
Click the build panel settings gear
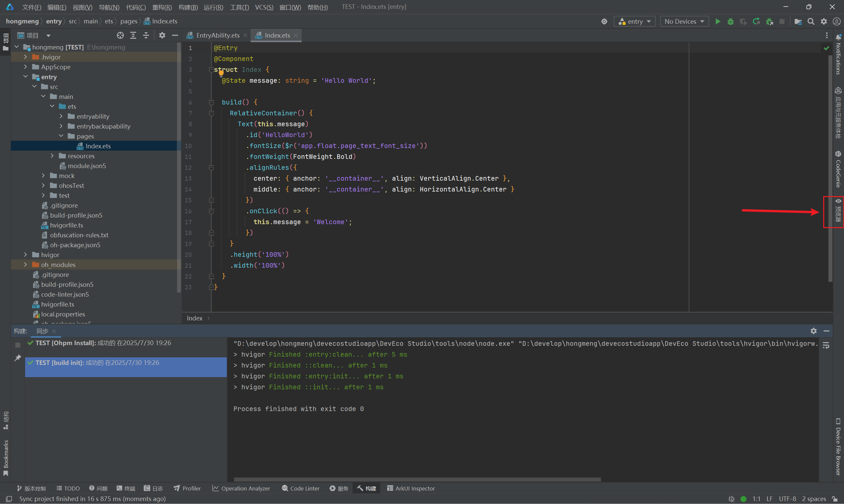[x=813, y=331]
